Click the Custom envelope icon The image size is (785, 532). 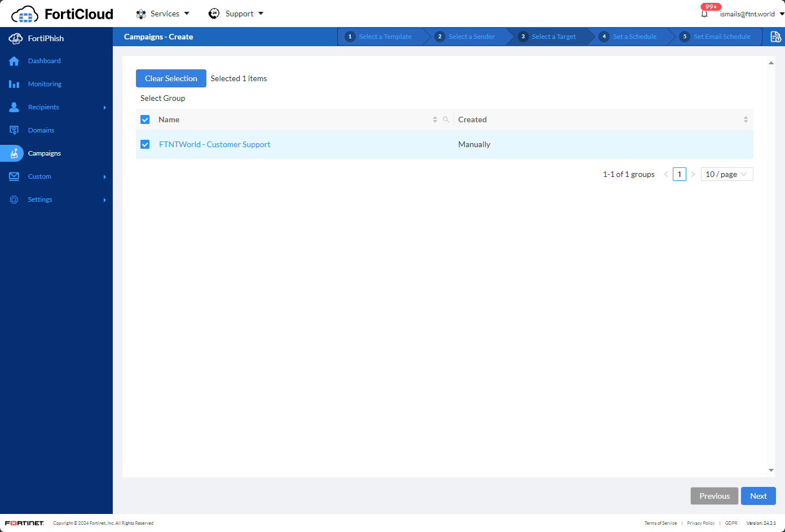pyautogui.click(x=14, y=176)
